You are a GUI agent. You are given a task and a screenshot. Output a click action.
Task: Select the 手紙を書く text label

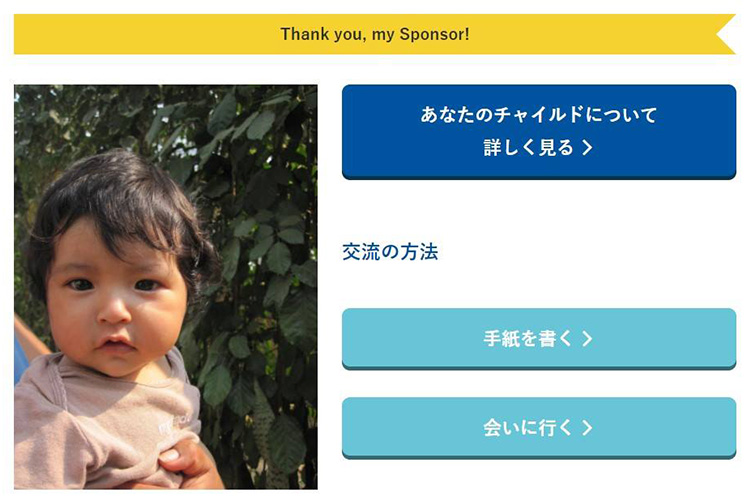click(x=529, y=339)
